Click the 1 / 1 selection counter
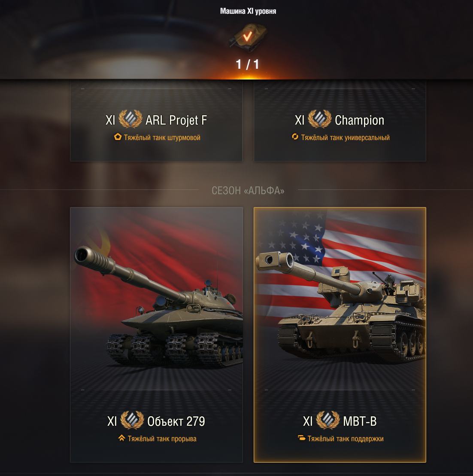 tap(248, 64)
